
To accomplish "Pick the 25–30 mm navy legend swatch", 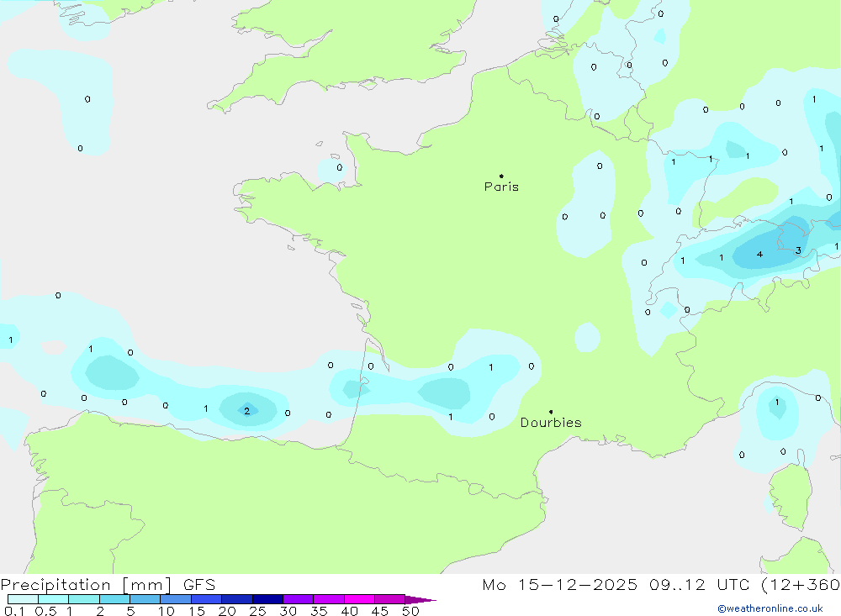I will pos(267,599).
